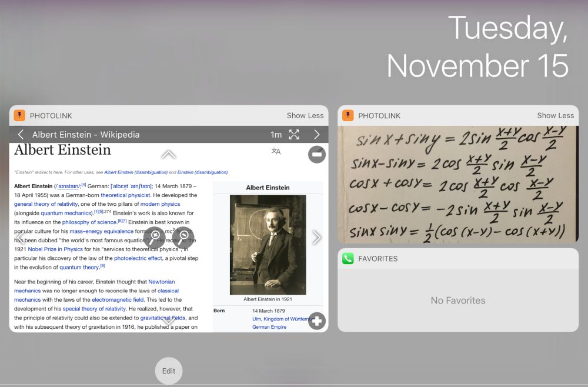Tap the right magnifier zoom icon
This screenshot has width=588, height=387.
(183, 237)
